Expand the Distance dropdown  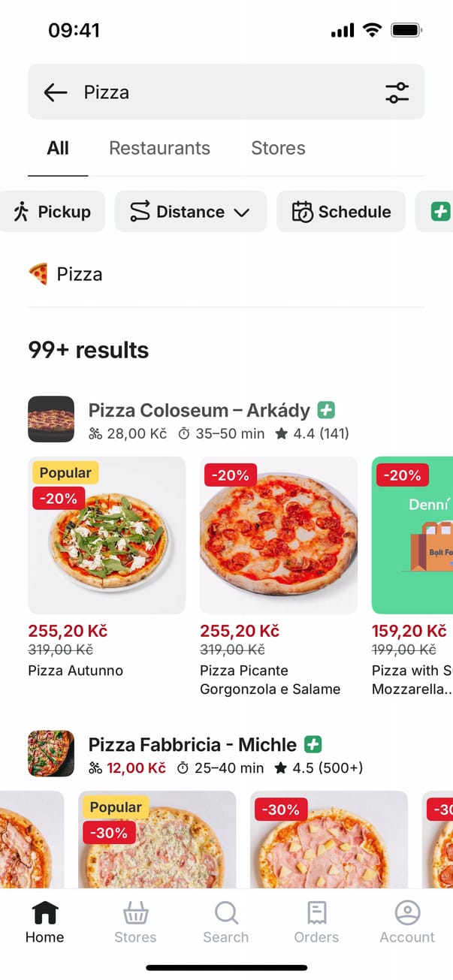click(x=190, y=212)
